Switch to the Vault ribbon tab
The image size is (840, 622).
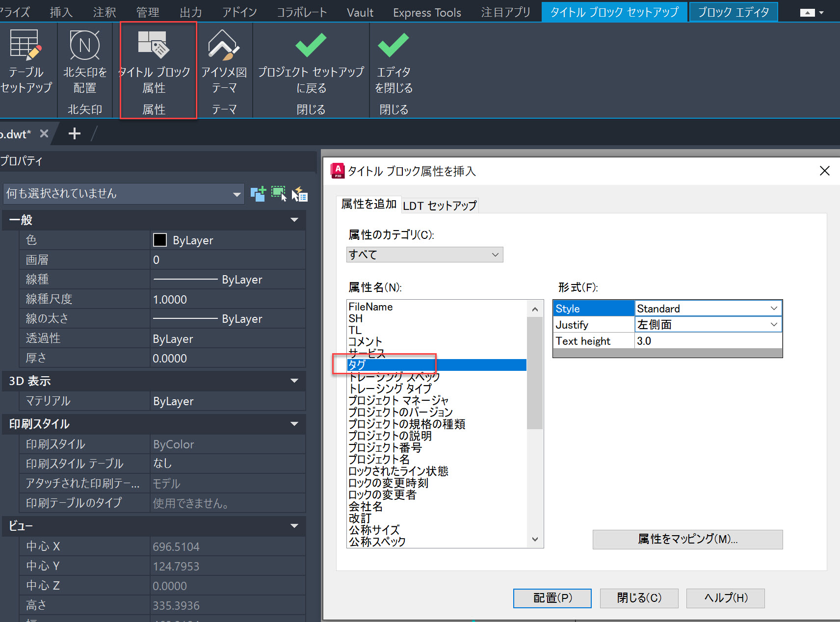(360, 12)
